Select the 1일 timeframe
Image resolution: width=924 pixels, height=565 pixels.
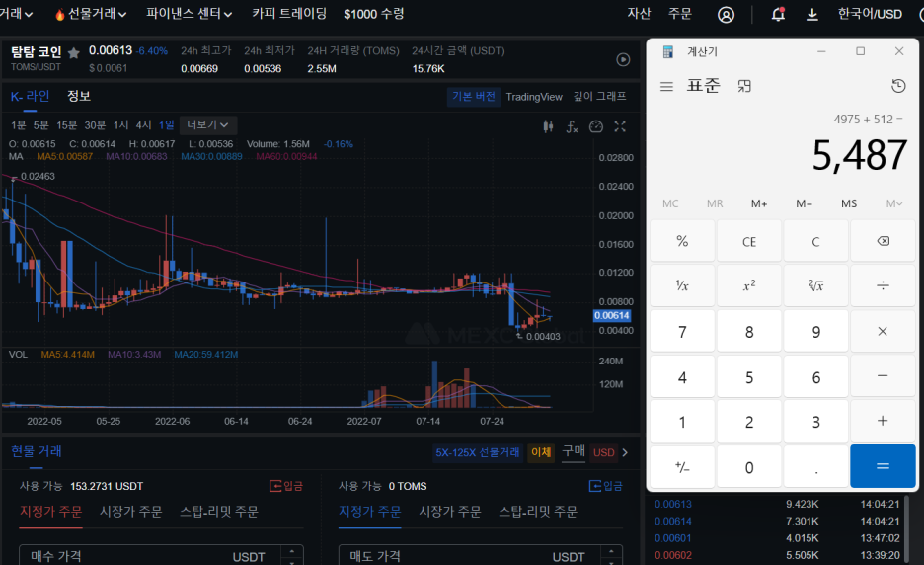pyautogui.click(x=166, y=125)
